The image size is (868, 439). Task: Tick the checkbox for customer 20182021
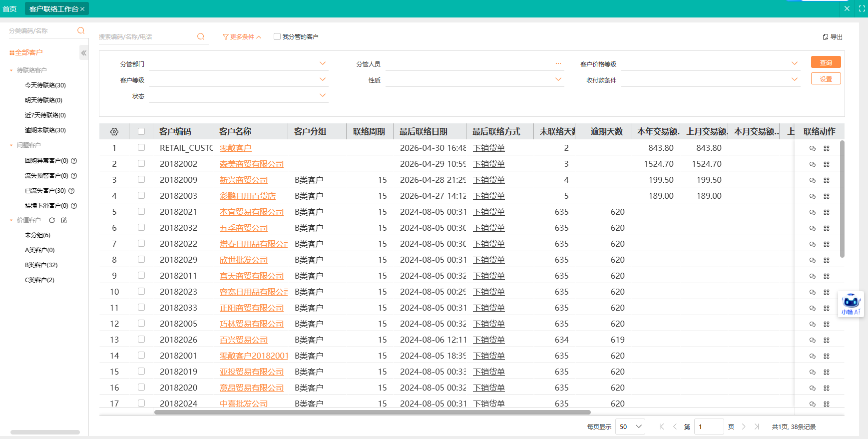(141, 211)
